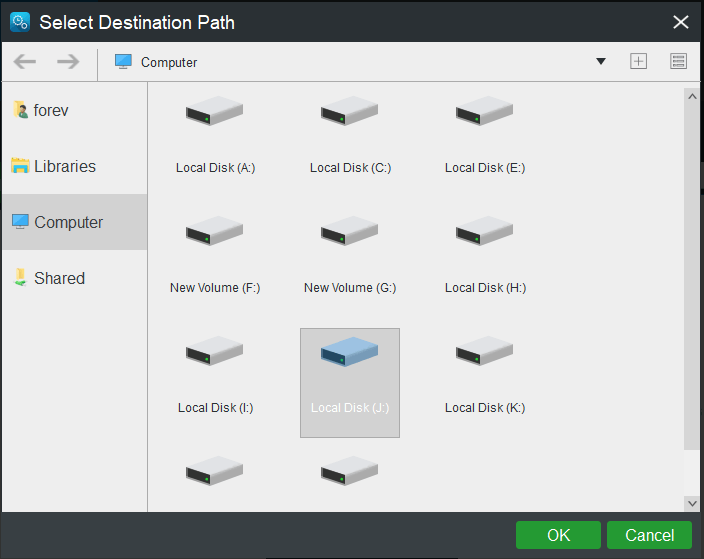Click the scrollbar down arrow
Image resolution: width=704 pixels, height=559 pixels.
(692, 503)
